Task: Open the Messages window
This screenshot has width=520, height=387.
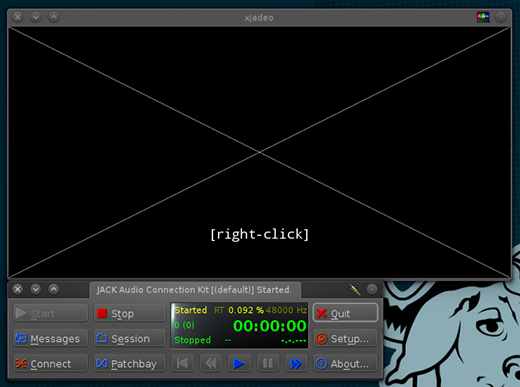Action: click(50, 339)
